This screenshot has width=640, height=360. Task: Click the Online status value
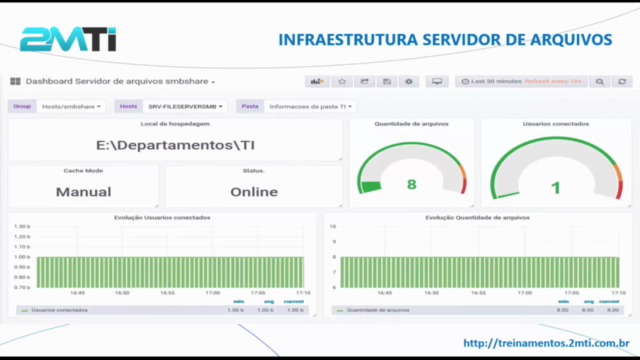pos(254,192)
